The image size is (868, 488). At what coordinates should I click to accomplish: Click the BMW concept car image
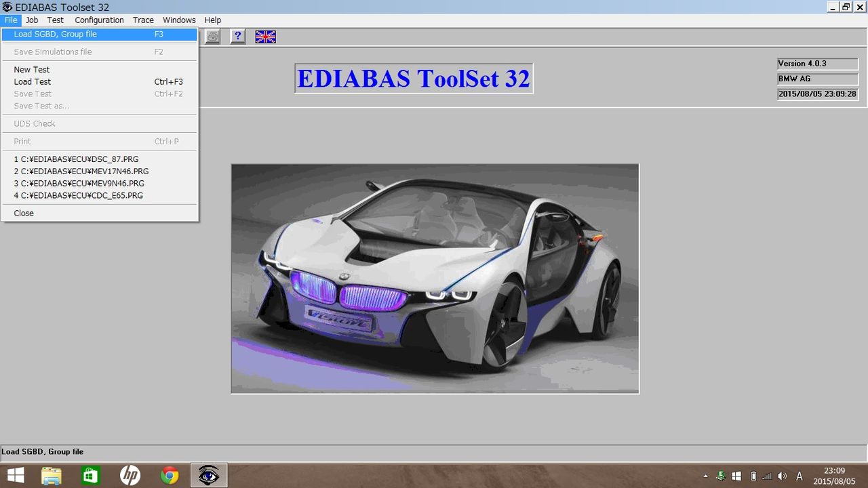click(435, 279)
